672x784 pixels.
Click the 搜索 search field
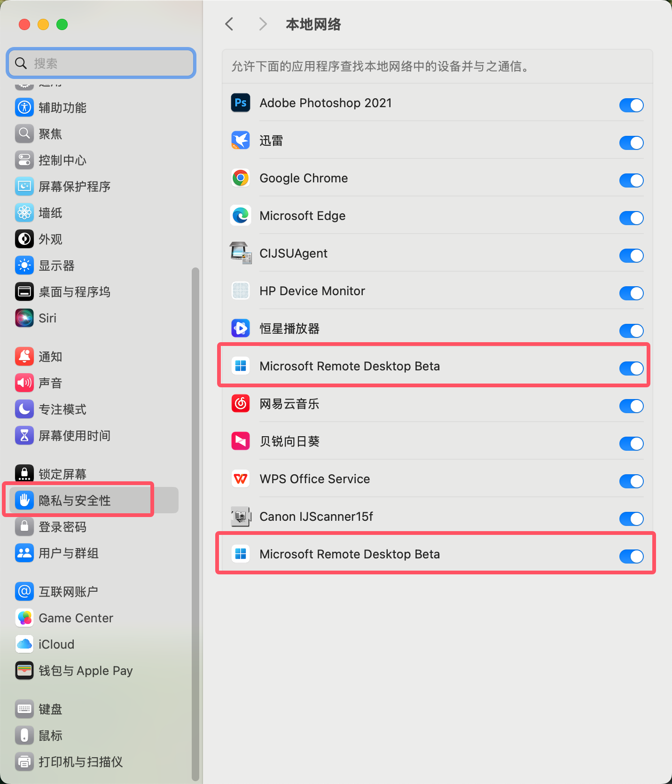click(101, 63)
